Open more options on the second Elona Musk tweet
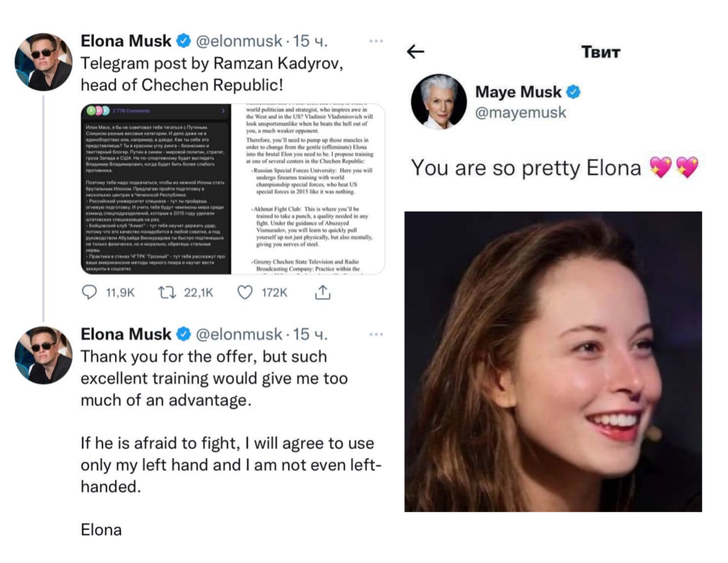Image resolution: width=728 pixels, height=563 pixels. click(x=376, y=335)
